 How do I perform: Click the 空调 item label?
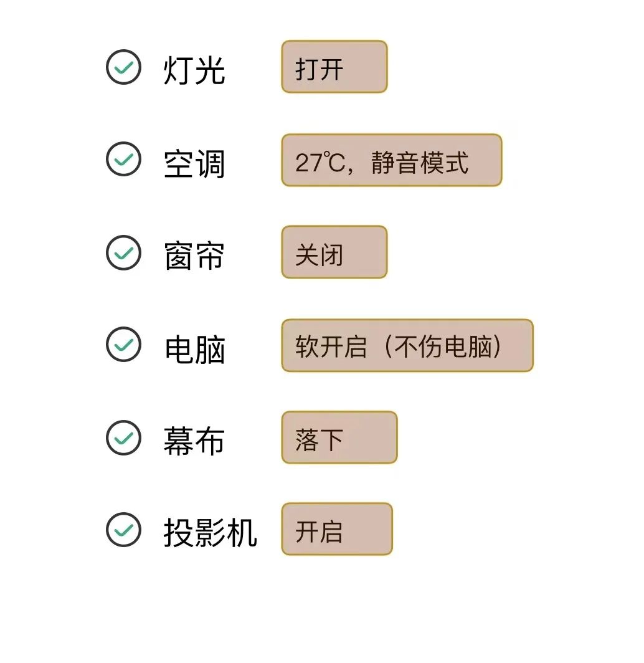[194, 165]
